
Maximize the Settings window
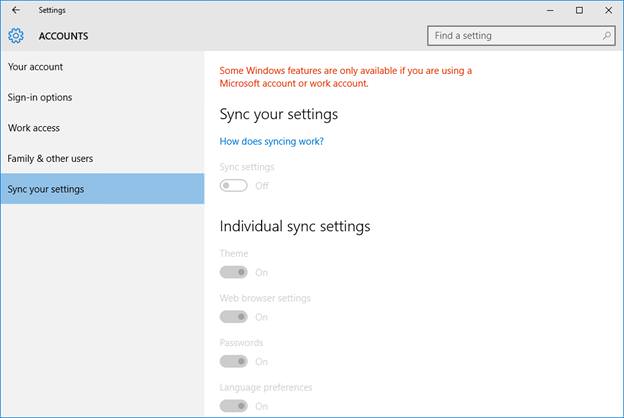[x=579, y=10]
